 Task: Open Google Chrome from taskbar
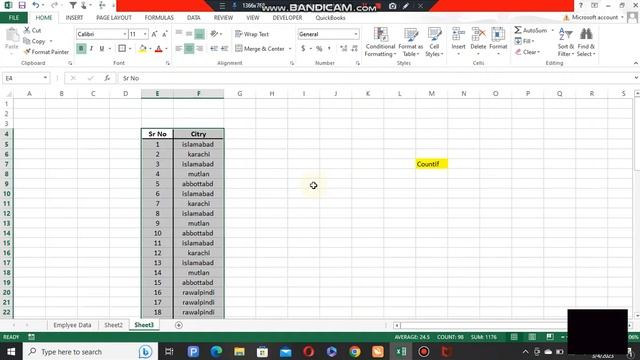tap(355, 351)
